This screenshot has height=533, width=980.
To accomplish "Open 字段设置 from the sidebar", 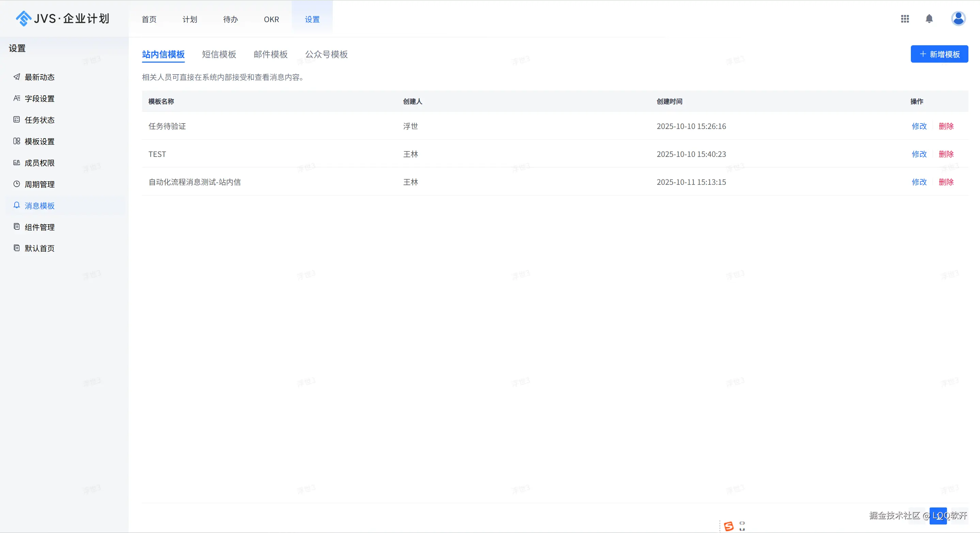I will [x=40, y=98].
